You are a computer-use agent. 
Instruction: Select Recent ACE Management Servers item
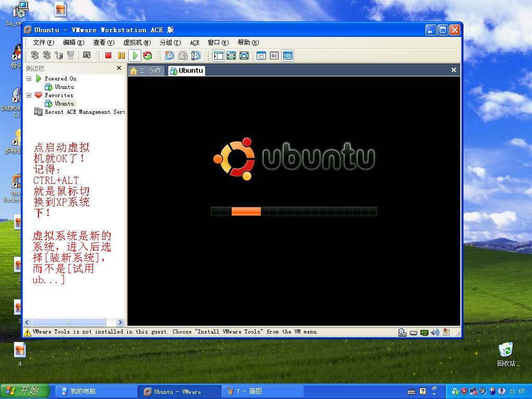85,112
